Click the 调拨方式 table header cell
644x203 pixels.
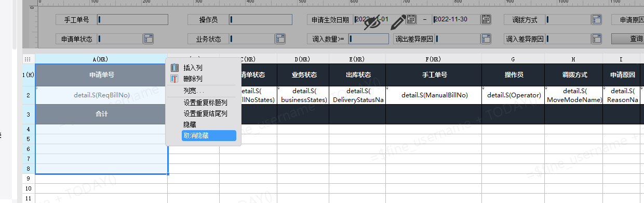coord(574,75)
